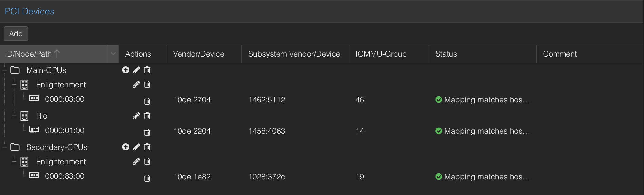644x195 pixels.
Task: Remove device 0000:03:00 with trash icon
Action: pyautogui.click(x=147, y=101)
